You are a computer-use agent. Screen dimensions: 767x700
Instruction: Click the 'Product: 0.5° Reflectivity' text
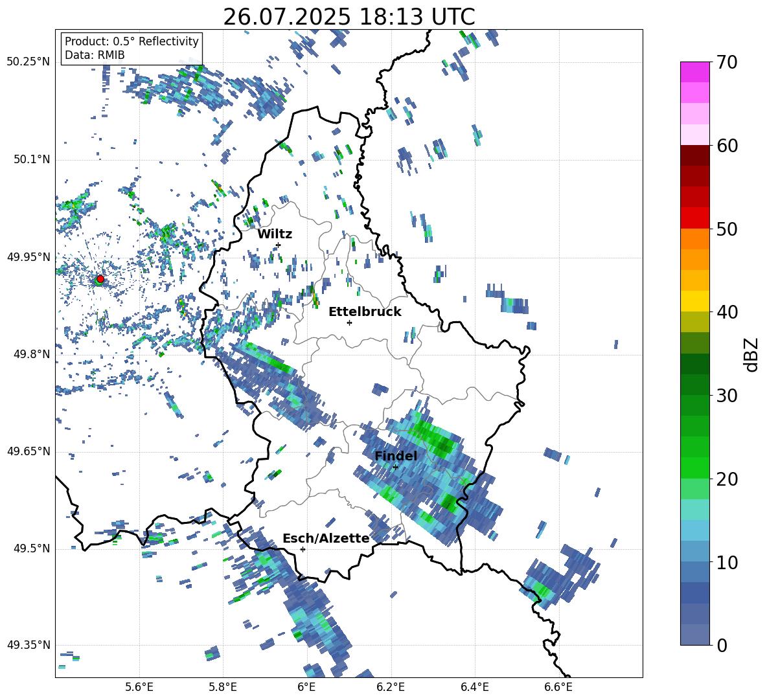click(x=132, y=41)
